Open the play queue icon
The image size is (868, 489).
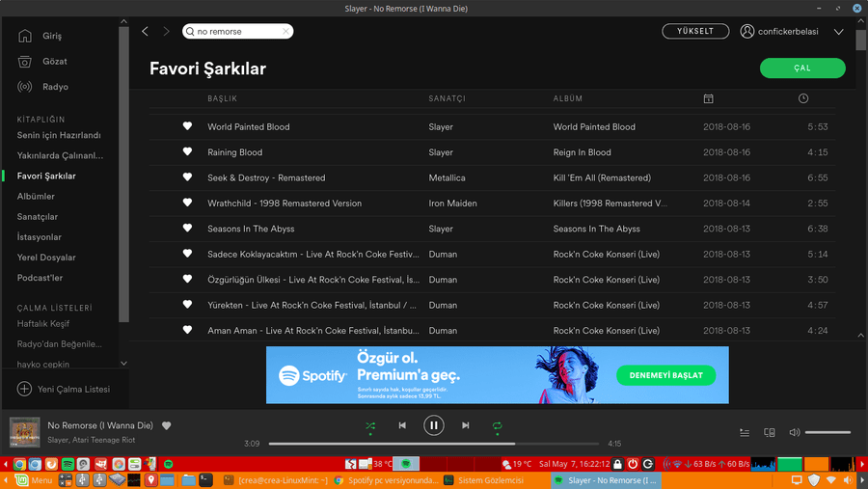click(x=745, y=432)
